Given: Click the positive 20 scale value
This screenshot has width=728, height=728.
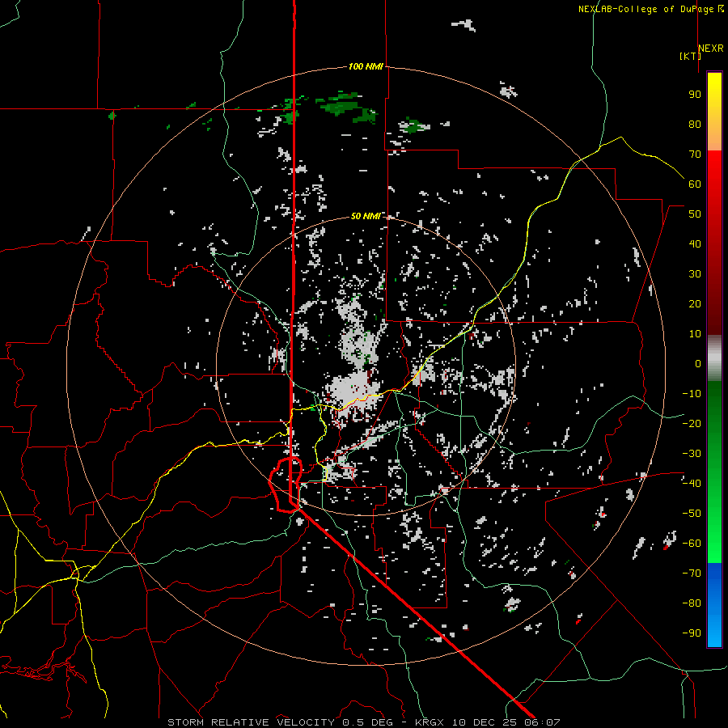Looking at the screenshot, I should pyautogui.click(x=695, y=303).
